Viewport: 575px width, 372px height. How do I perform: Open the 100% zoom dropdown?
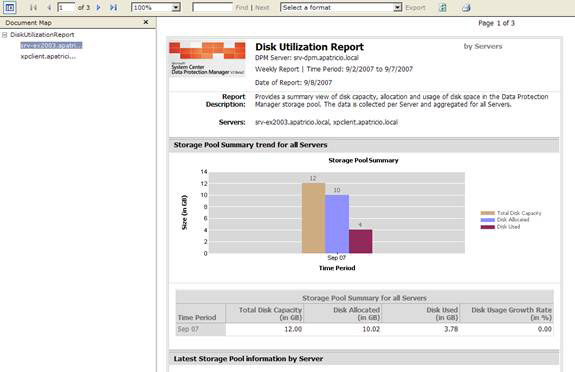(x=176, y=7)
